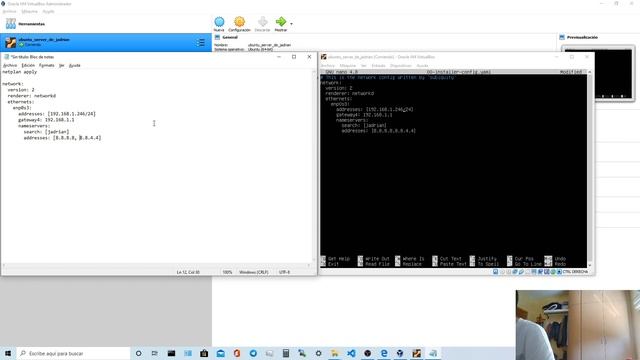The height and width of the screenshot is (360, 640).
Task: Open Microsoft Store from the taskbar
Action: [x=204, y=353]
